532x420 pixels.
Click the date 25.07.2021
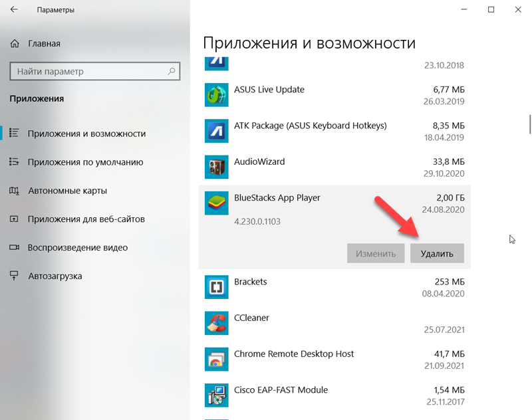(x=444, y=330)
